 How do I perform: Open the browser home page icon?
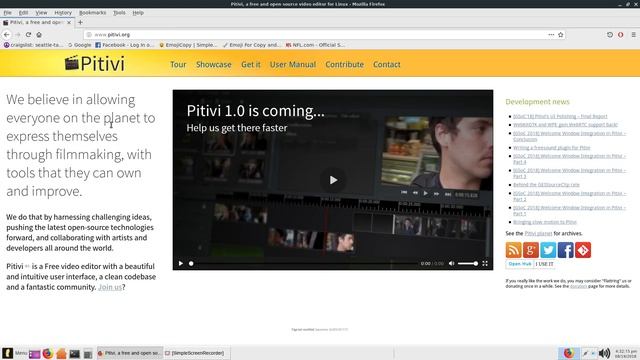[x=39, y=35]
